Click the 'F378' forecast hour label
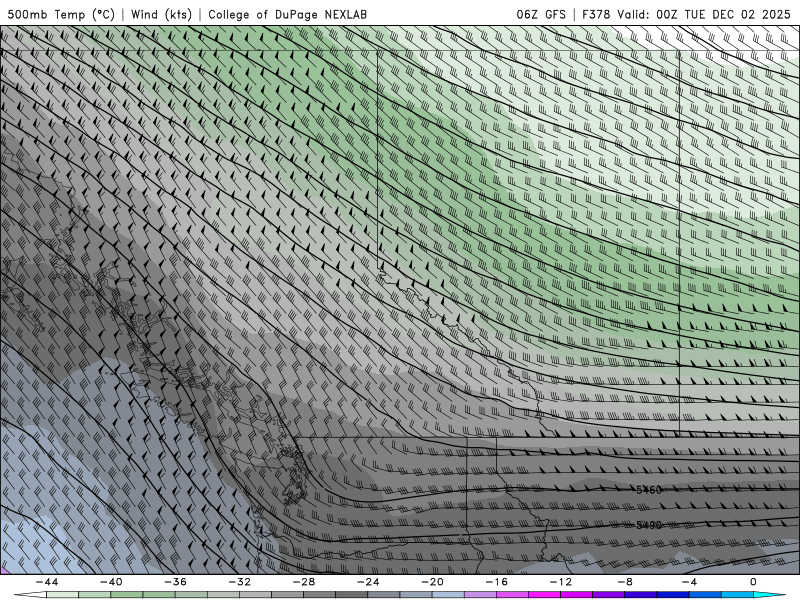Image resolution: width=800 pixels, height=600 pixels. coord(596,15)
